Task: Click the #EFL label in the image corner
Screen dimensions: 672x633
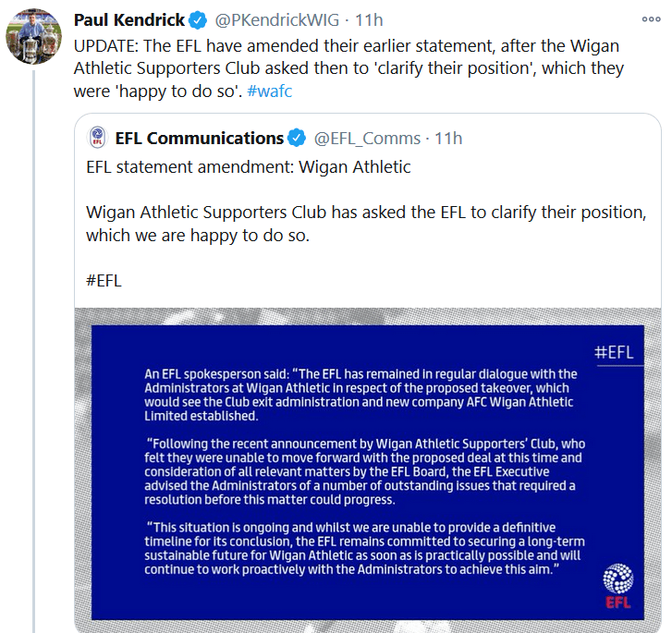Action: click(614, 352)
